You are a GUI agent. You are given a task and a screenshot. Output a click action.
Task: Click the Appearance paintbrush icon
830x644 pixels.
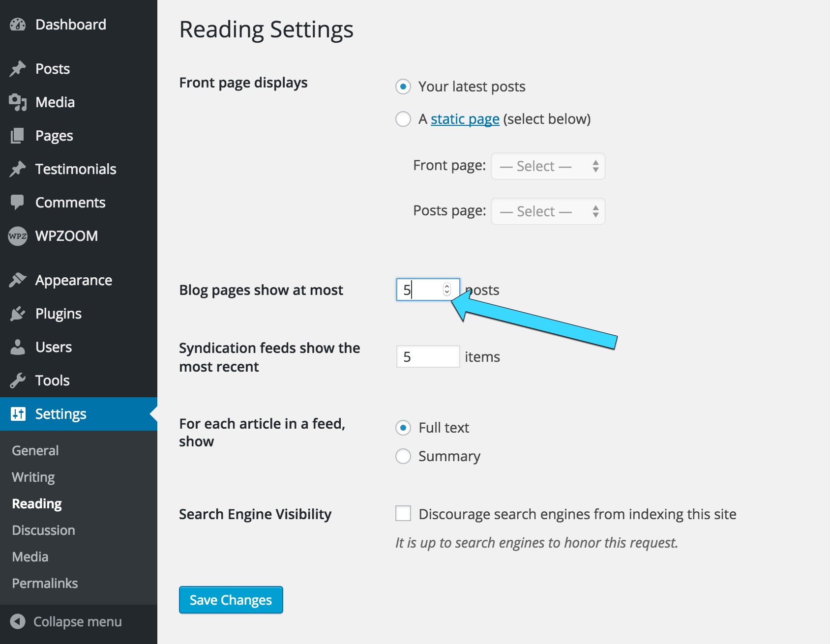[x=18, y=280]
